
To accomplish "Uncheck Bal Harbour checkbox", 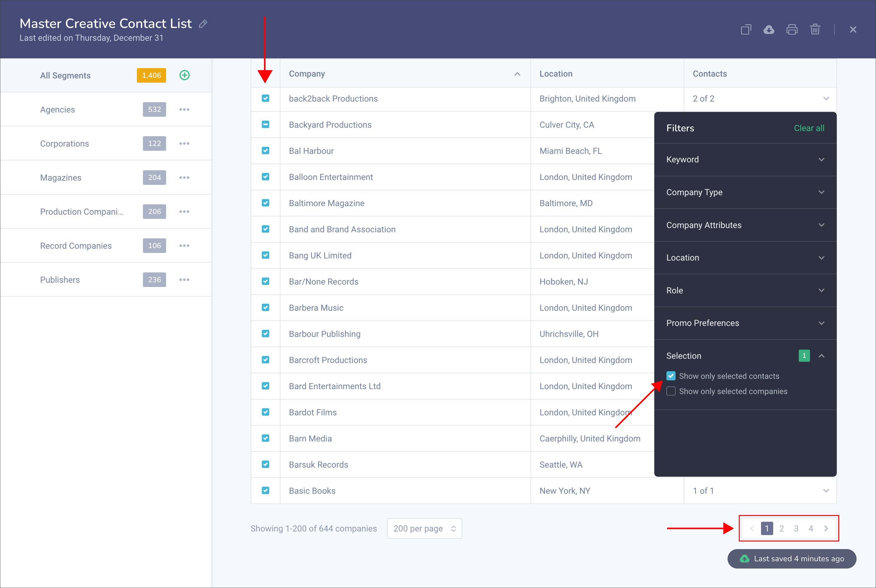I will (x=266, y=151).
